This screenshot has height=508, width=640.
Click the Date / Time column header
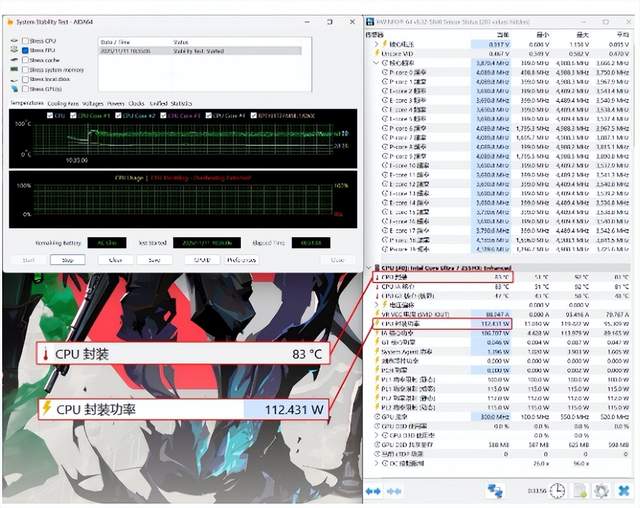[x=115, y=42]
